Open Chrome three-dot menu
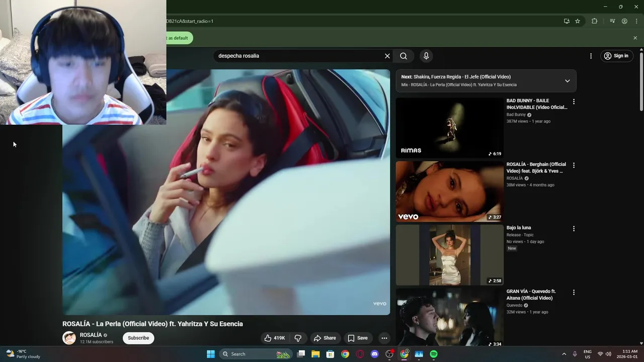This screenshot has width=644, height=362. pyautogui.click(x=635, y=21)
